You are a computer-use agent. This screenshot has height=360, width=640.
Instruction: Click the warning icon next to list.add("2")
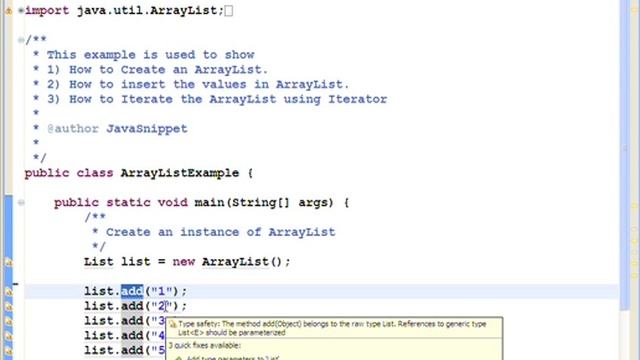[x=9, y=306]
